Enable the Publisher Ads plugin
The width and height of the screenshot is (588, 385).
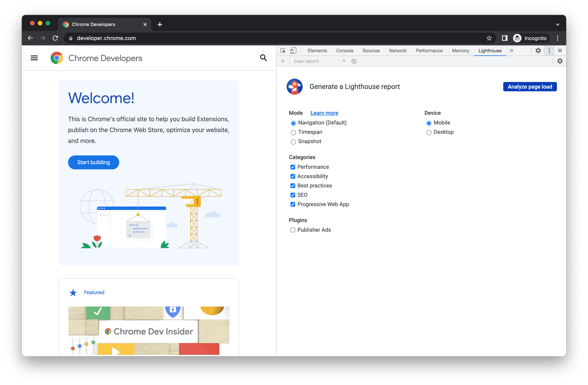292,230
